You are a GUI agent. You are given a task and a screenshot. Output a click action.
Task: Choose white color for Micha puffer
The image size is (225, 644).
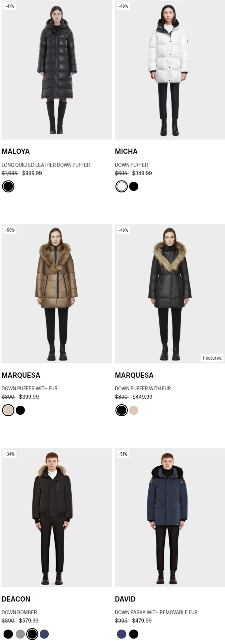pyautogui.click(x=122, y=186)
